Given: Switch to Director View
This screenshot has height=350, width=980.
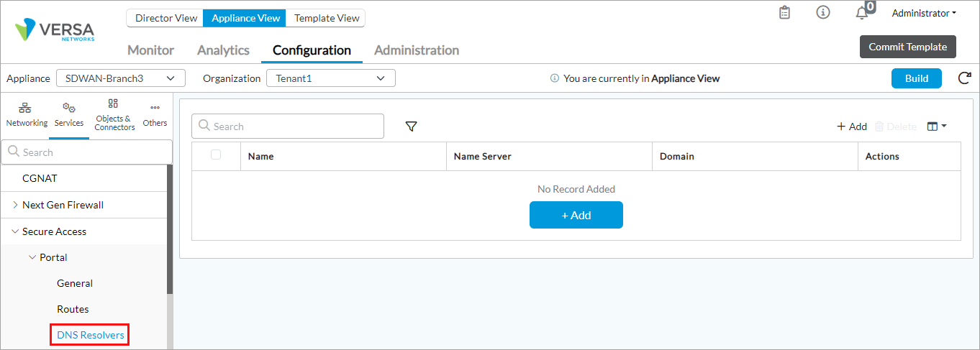Looking at the screenshot, I should pos(165,18).
